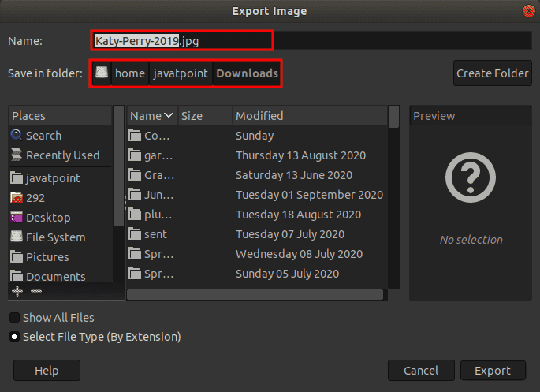Click the javatpoint path segment button
The image size is (540, 392).
point(181,73)
